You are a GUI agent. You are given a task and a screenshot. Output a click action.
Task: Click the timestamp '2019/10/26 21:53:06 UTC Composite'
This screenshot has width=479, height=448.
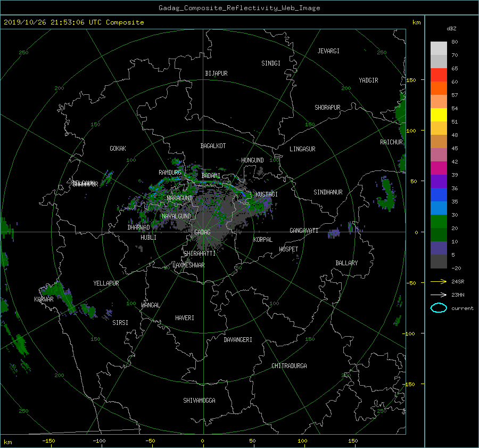coord(73,22)
